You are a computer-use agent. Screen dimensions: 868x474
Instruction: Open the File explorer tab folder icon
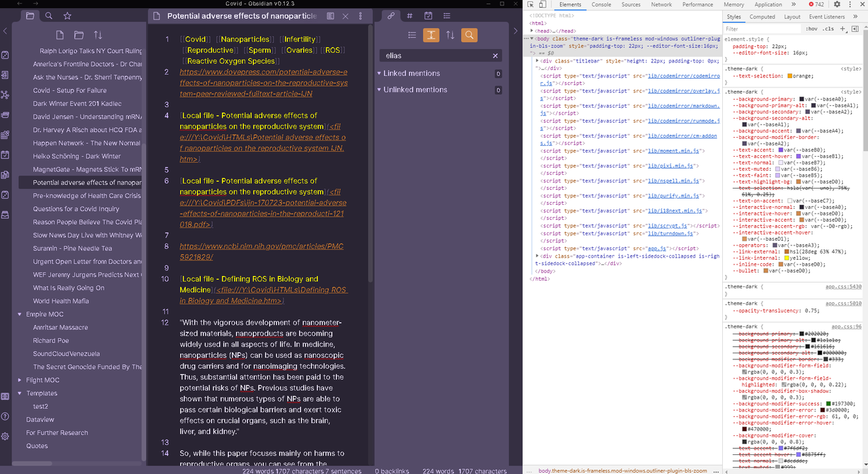pyautogui.click(x=30, y=16)
